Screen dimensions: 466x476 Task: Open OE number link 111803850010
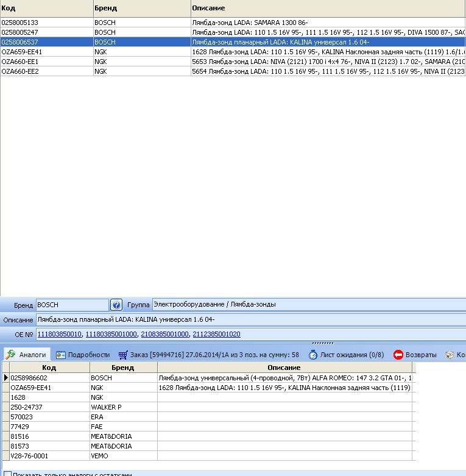click(60, 334)
